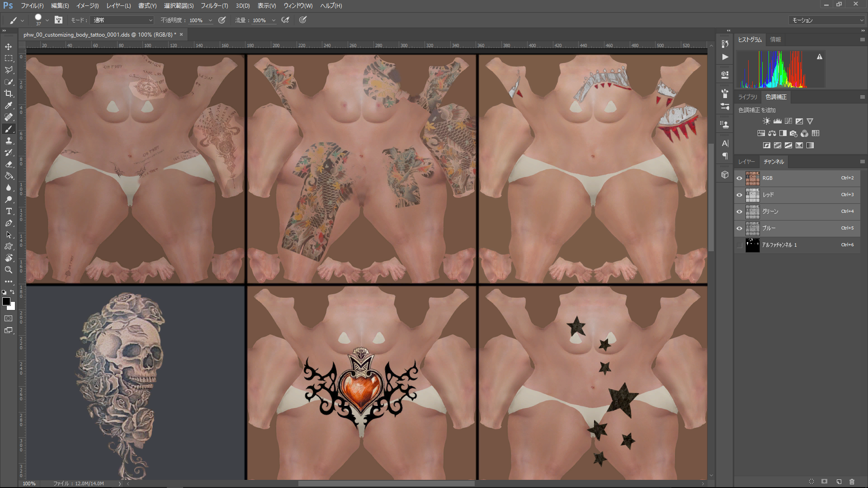The height and width of the screenshot is (488, 868).
Task: Open the フィルター(T) menu
Action: [x=214, y=6]
